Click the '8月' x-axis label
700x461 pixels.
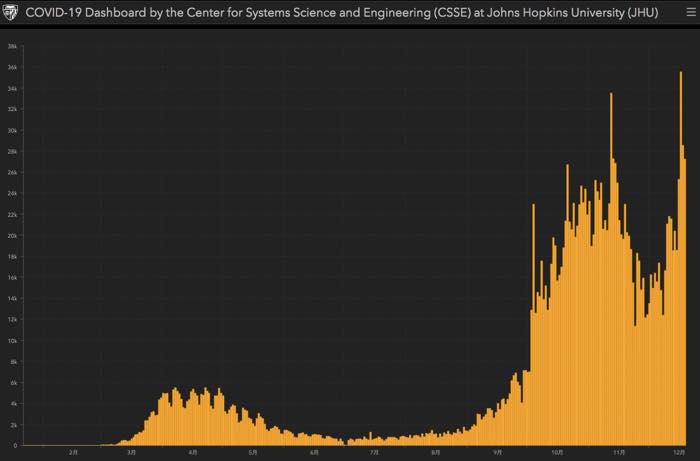[x=436, y=453]
